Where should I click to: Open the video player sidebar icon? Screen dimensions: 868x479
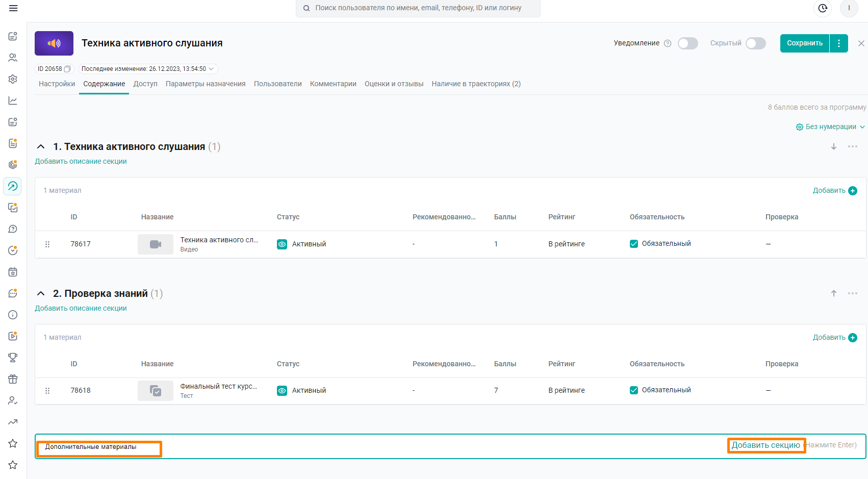pos(13,336)
